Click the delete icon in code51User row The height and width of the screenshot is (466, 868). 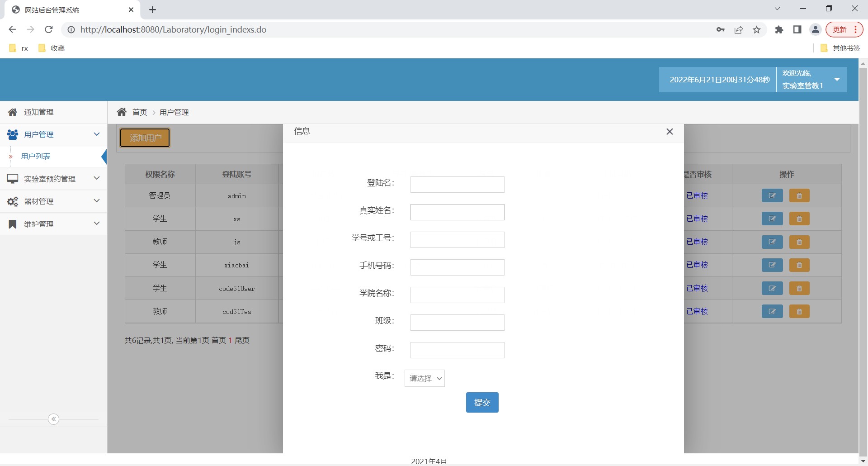point(799,288)
